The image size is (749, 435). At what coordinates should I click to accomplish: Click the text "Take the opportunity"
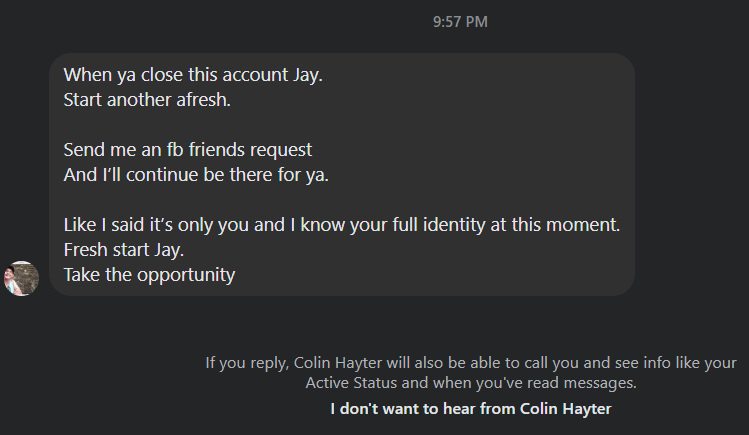click(149, 275)
